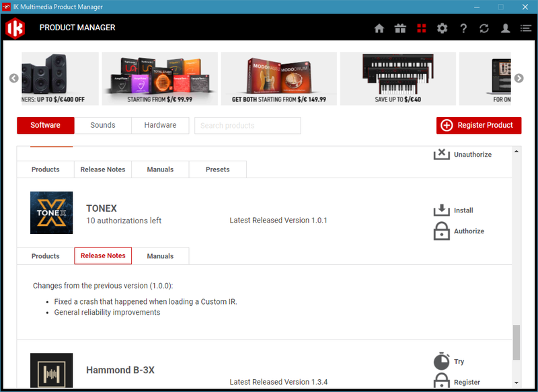538x392 pixels.
Task: Click the Authorize label for TONEX
Action: tap(469, 231)
